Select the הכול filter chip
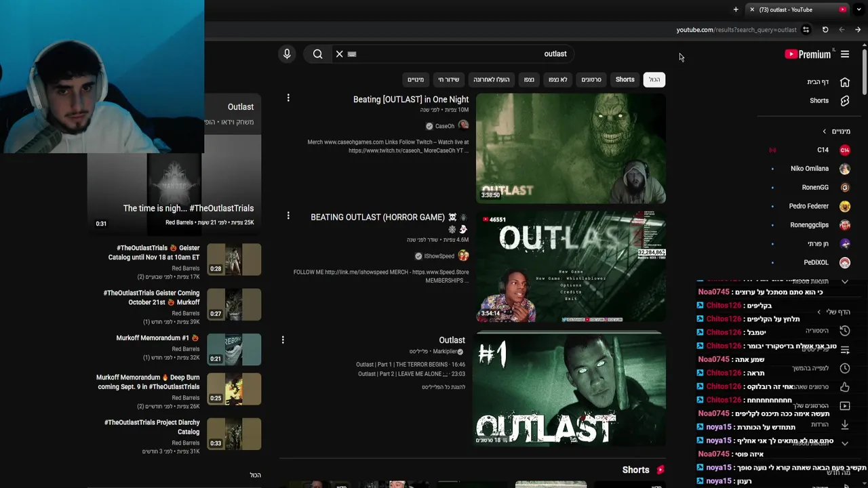Screen dimensions: 868x488 coord(654,79)
